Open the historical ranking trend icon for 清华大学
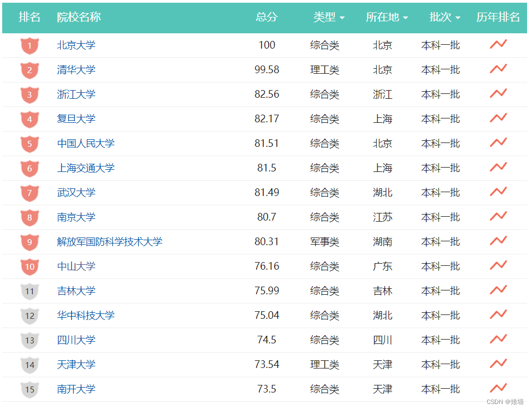The width and height of the screenshot is (532, 410). coord(498,69)
